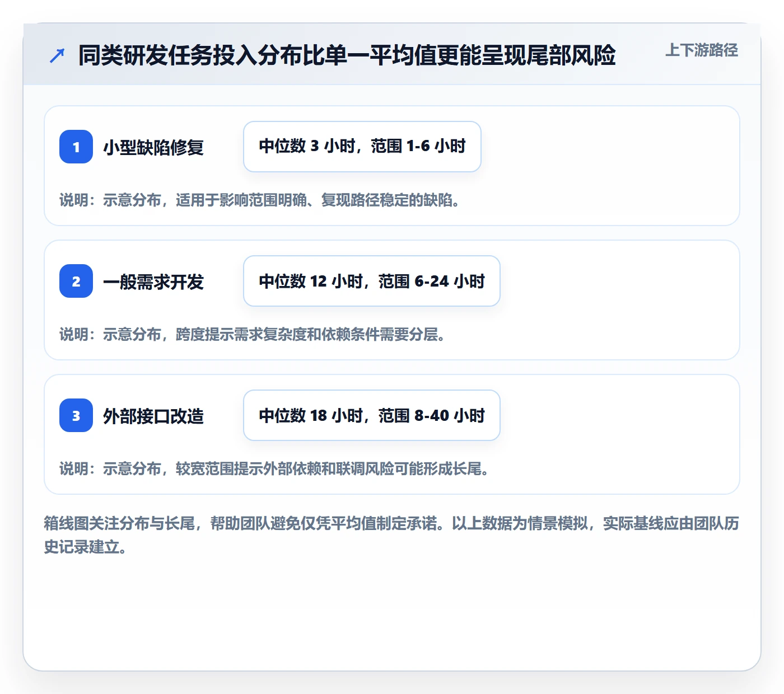The height and width of the screenshot is (694, 784).
Task: Click the 中位数 3 小时 value chip
Action: [362, 147]
